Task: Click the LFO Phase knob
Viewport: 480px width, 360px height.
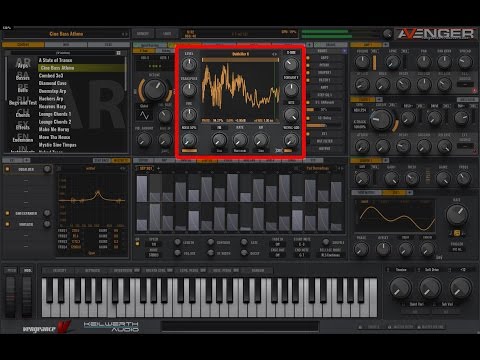Action: (361, 249)
